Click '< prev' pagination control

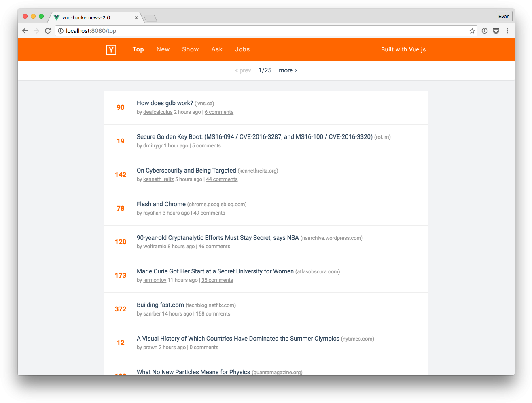[242, 70]
